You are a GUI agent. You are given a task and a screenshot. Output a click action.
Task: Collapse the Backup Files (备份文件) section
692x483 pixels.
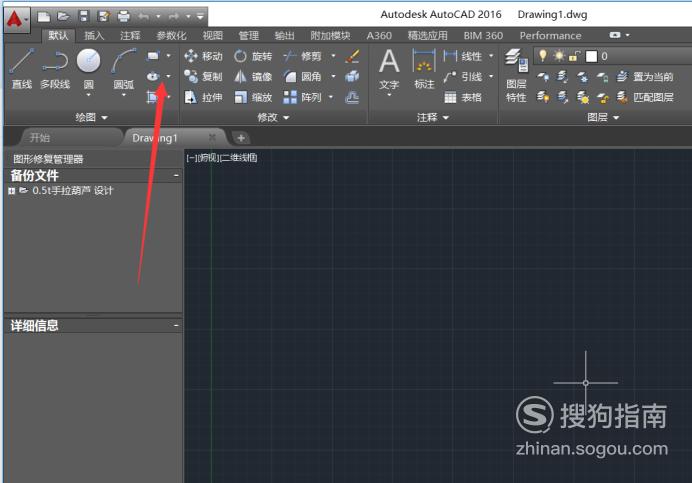[176, 176]
